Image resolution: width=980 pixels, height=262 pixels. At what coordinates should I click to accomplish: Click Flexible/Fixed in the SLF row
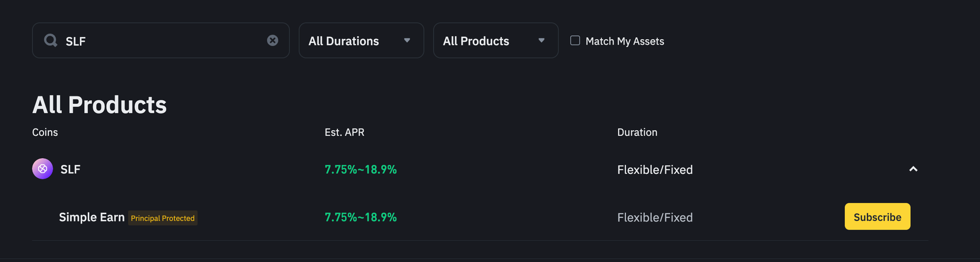pyautogui.click(x=655, y=169)
